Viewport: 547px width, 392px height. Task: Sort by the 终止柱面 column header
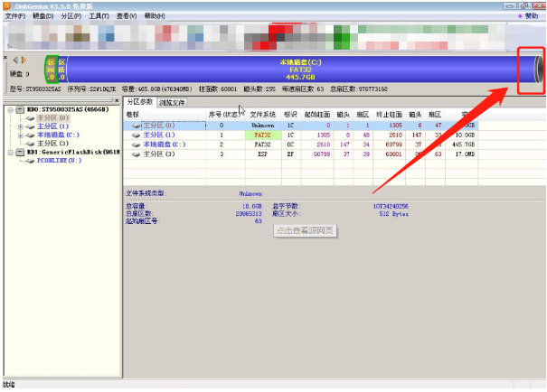(389, 115)
